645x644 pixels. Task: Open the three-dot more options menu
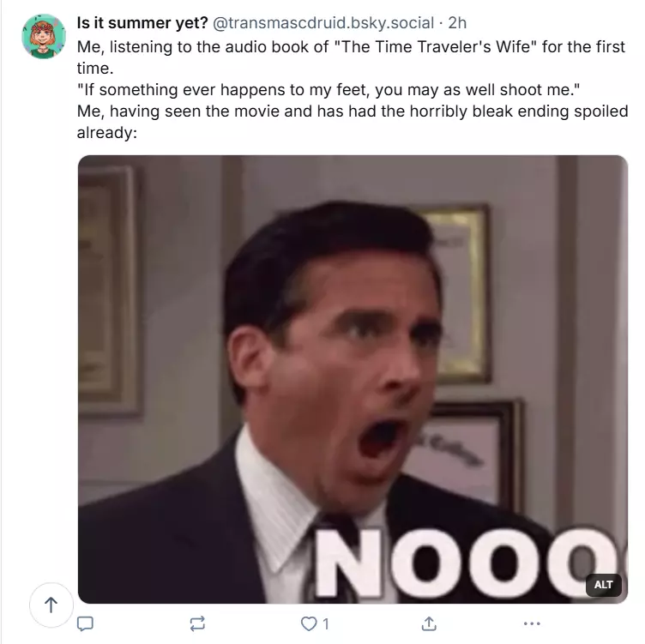[532, 624]
